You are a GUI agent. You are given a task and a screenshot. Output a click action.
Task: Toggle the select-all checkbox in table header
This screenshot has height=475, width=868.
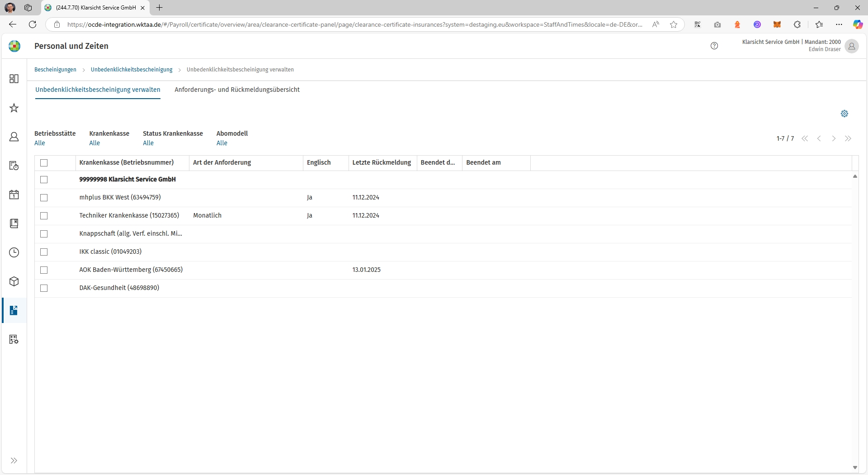(x=44, y=163)
